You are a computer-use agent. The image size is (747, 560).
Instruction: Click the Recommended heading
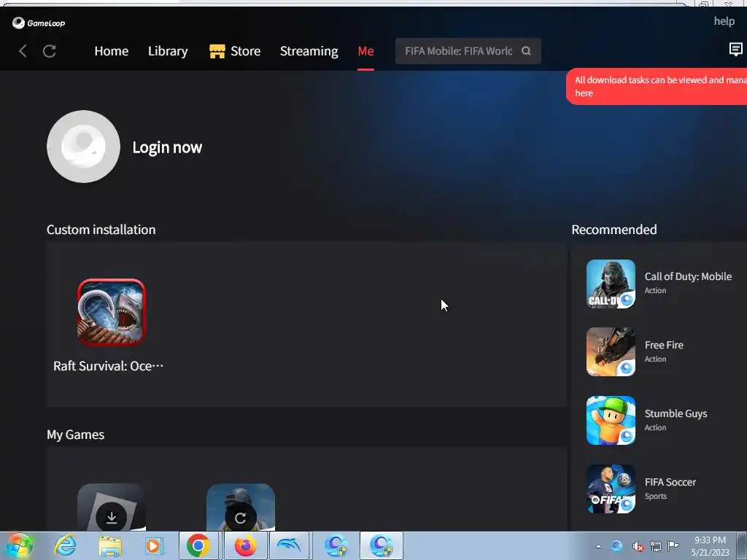point(614,230)
